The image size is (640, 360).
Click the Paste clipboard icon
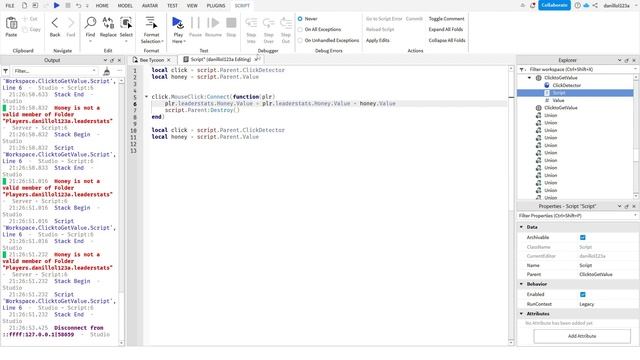pos(11,24)
